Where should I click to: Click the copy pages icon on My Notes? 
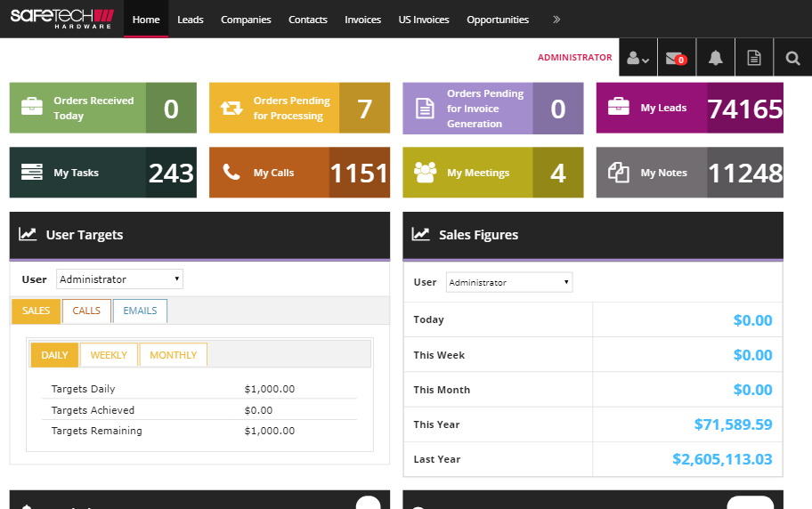pyautogui.click(x=618, y=173)
